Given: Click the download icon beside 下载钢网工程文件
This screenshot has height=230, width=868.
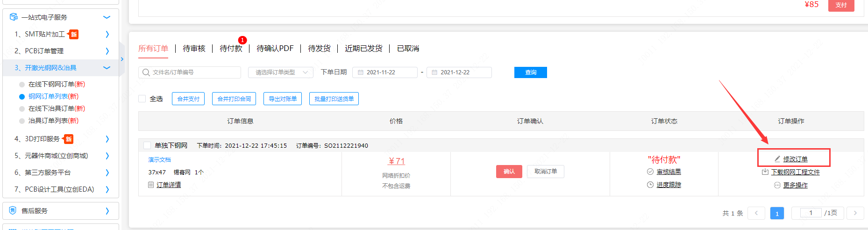Looking at the screenshot, I should (x=765, y=172).
